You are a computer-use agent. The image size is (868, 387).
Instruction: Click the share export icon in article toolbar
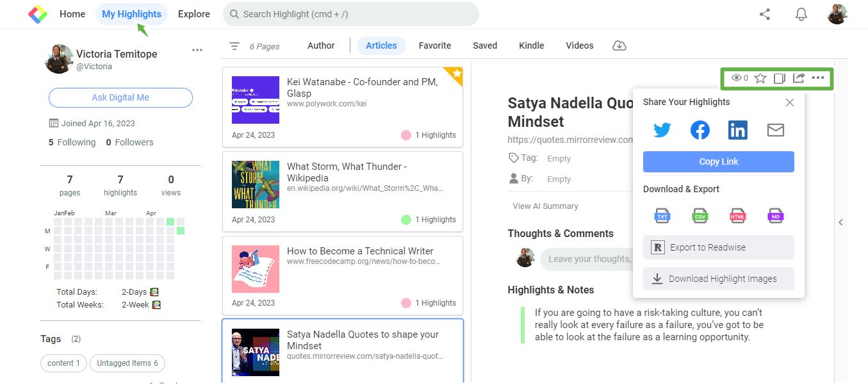coord(799,78)
